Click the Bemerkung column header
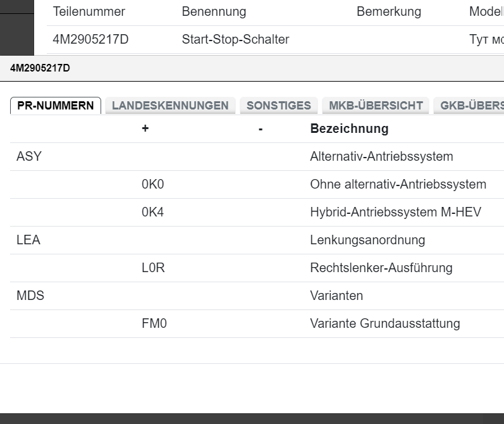Image resolution: width=504 pixels, height=424 pixels. click(x=388, y=12)
